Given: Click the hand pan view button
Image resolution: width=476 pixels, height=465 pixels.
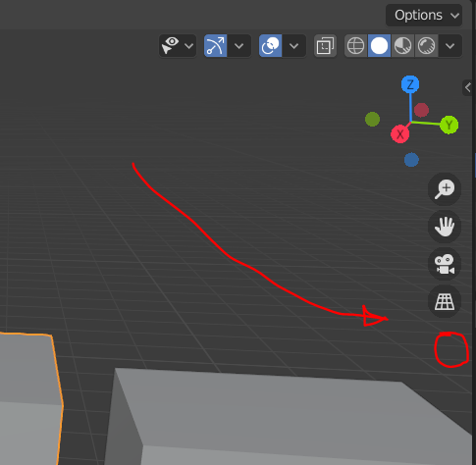Looking at the screenshot, I should click(x=445, y=227).
